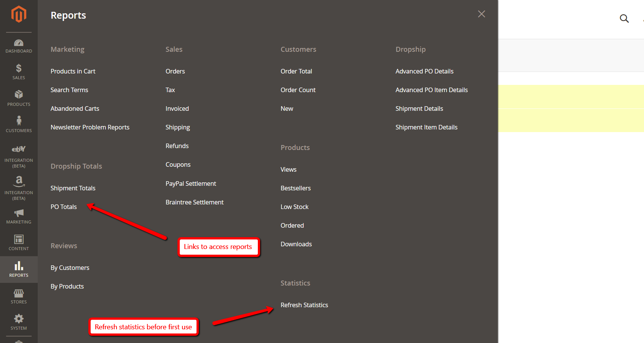Open Search Terms report

69,90
